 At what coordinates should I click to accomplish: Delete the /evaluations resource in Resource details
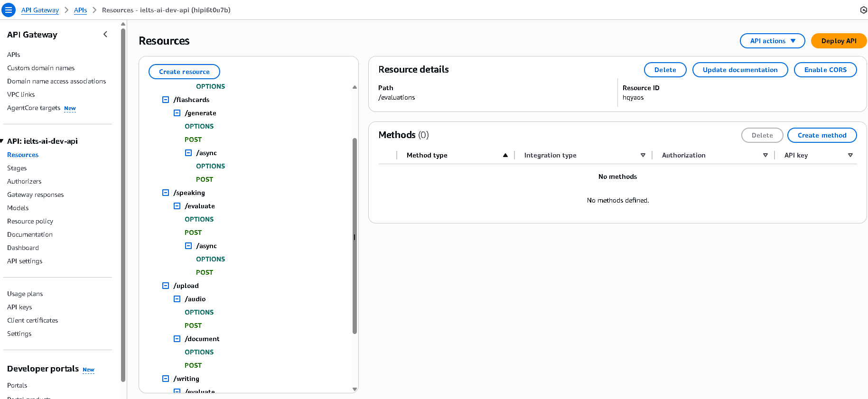665,70
